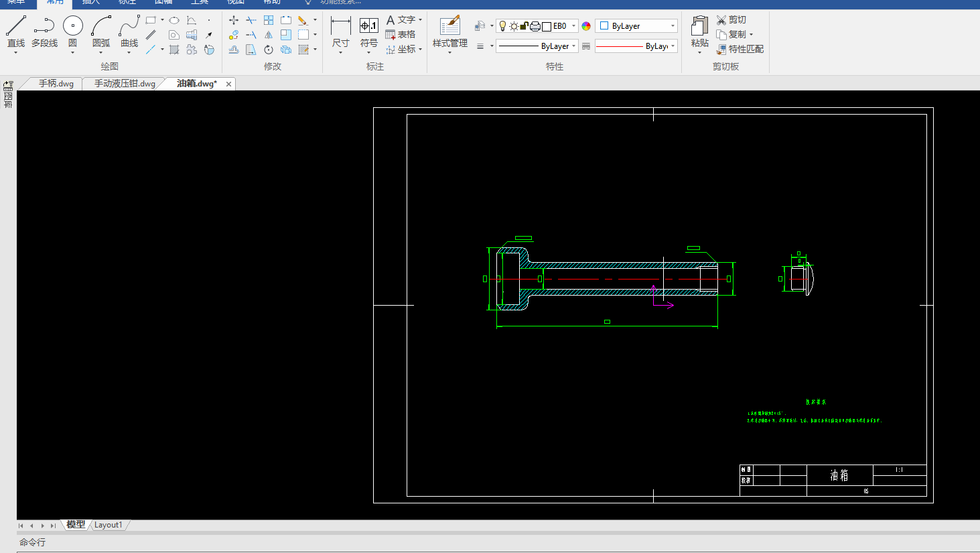Switch to the Layout1 tab
The image size is (980, 553).
coord(108,525)
